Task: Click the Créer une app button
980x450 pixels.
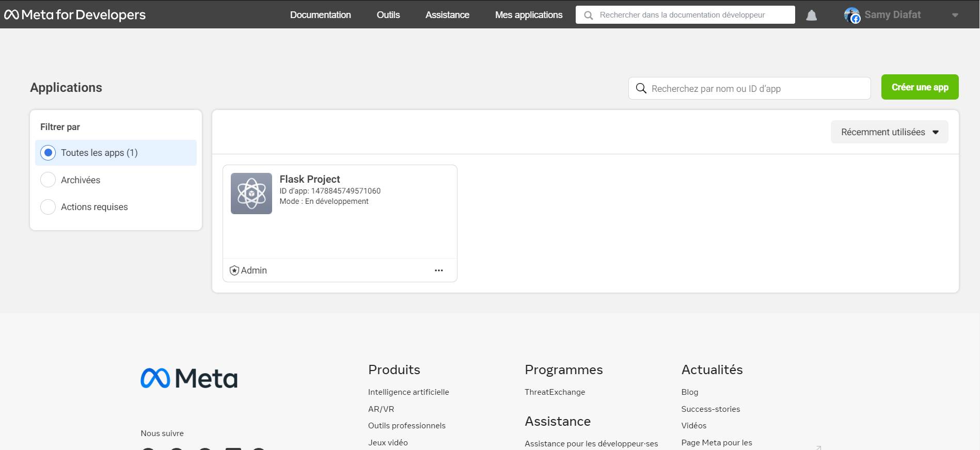Action: 920,87
